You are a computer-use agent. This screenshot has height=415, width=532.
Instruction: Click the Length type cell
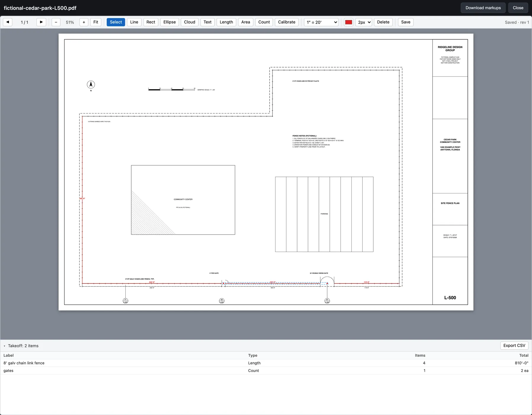pyautogui.click(x=254, y=363)
